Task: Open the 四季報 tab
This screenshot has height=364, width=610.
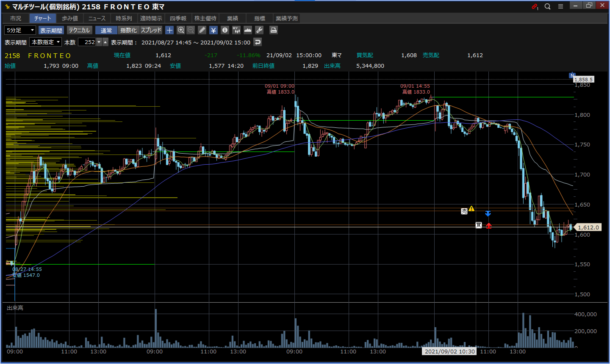Action: click(x=178, y=18)
